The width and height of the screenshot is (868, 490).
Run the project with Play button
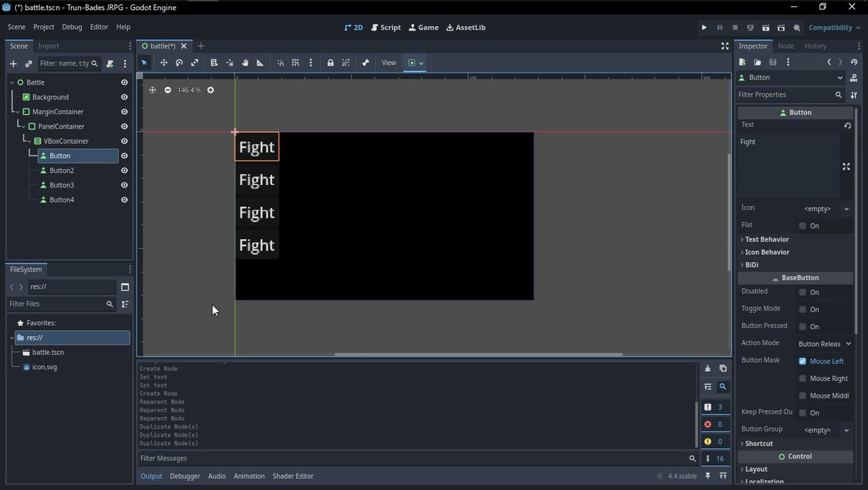point(704,27)
